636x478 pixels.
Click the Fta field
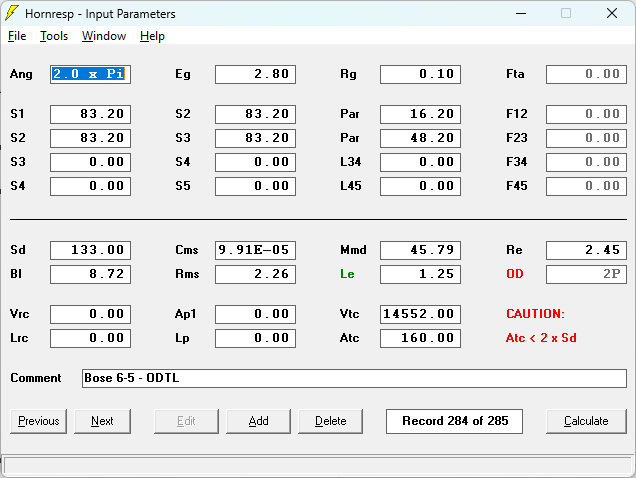586,74
